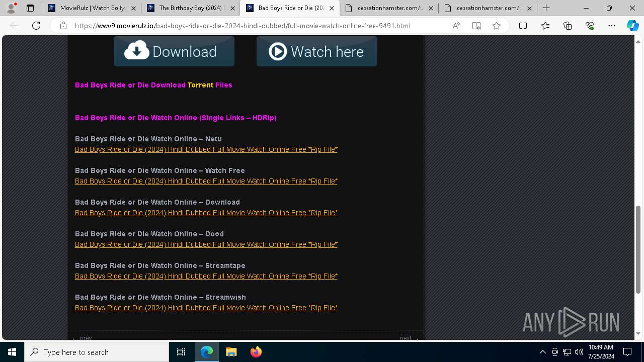Open File Explorer from the taskbar
Viewport: 644px width, 362px height.
231,352
